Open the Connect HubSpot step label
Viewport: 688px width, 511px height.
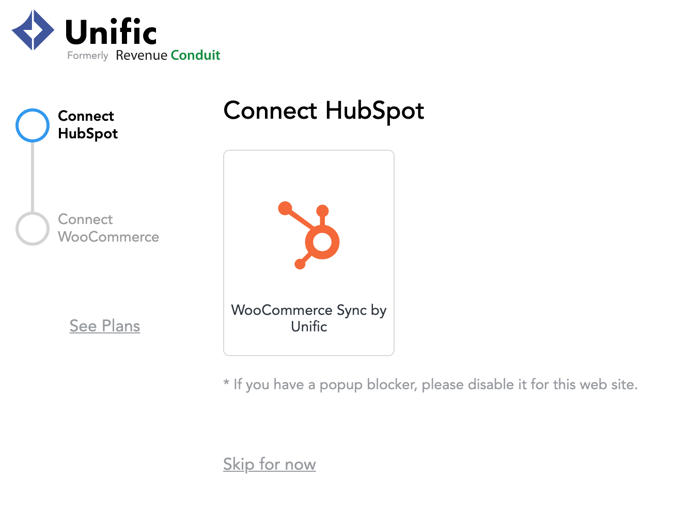tap(88, 125)
